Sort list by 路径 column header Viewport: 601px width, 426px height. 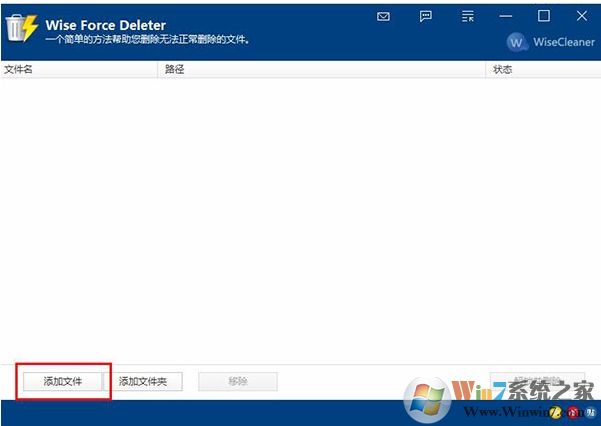coord(322,69)
